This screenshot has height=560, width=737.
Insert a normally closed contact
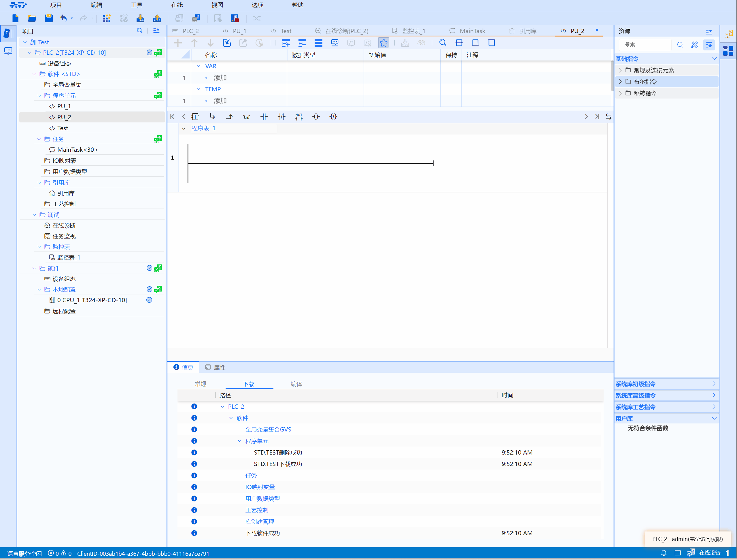tap(281, 117)
